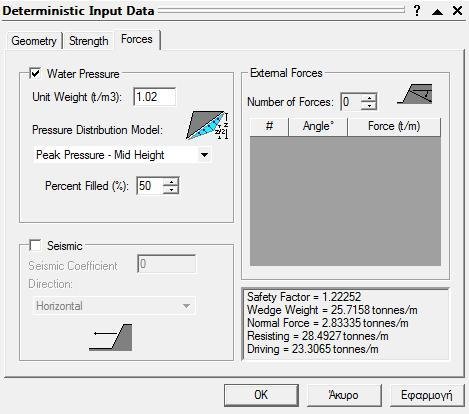Decrease the Number of Forces value
The height and width of the screenshot is (414, 469).
(x=369, y=106)
